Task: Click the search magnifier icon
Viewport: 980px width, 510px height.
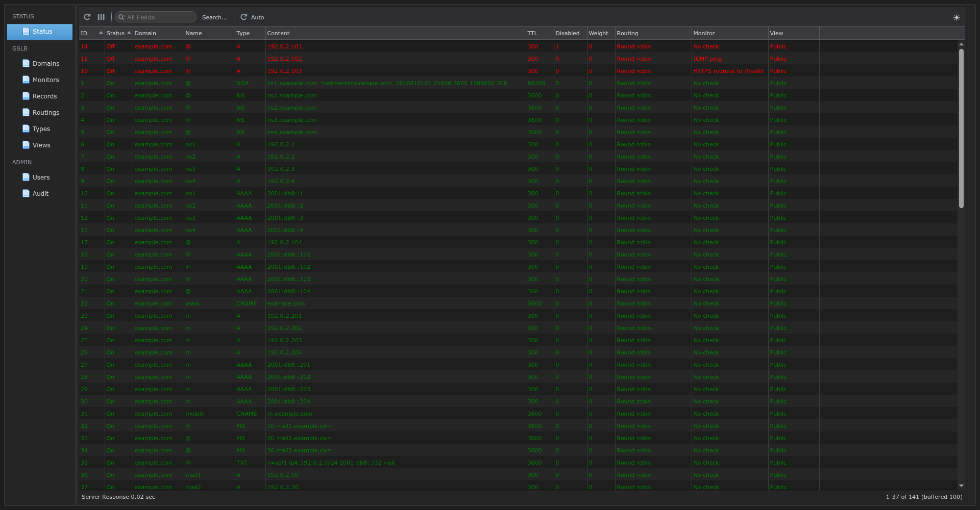Action: [x=121, y=17]
